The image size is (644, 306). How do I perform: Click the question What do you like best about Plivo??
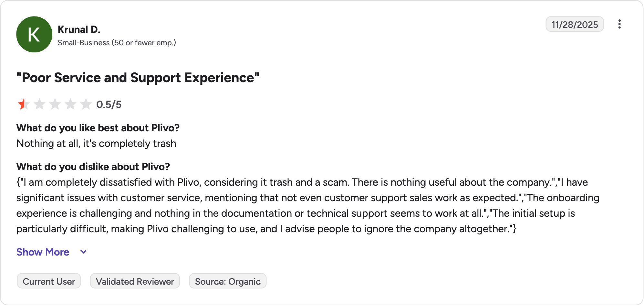pos(98,128)
